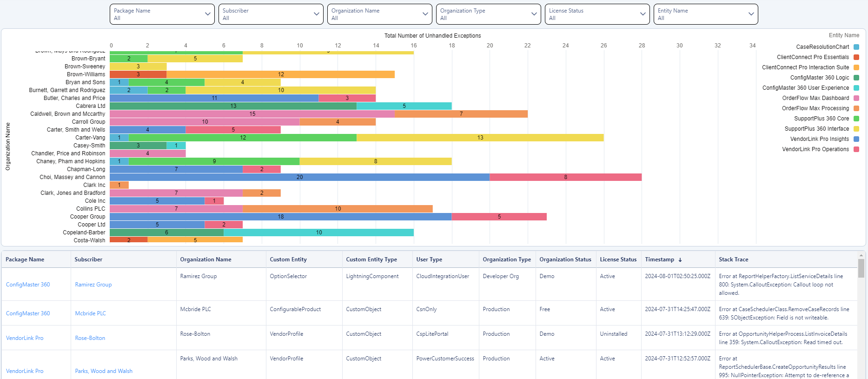868x379 pixels.
Task: Open the Subscriber filter dropdown
Action: (271, 14)
